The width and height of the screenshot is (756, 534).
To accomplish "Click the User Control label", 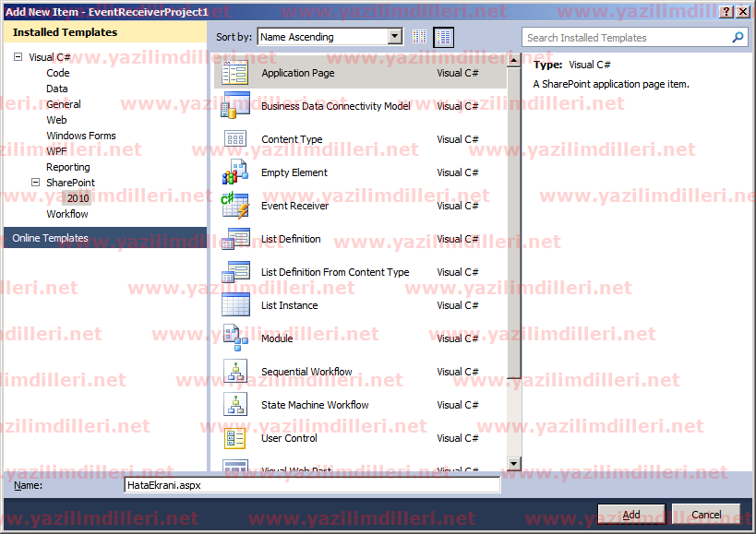I will coord(289,438).
